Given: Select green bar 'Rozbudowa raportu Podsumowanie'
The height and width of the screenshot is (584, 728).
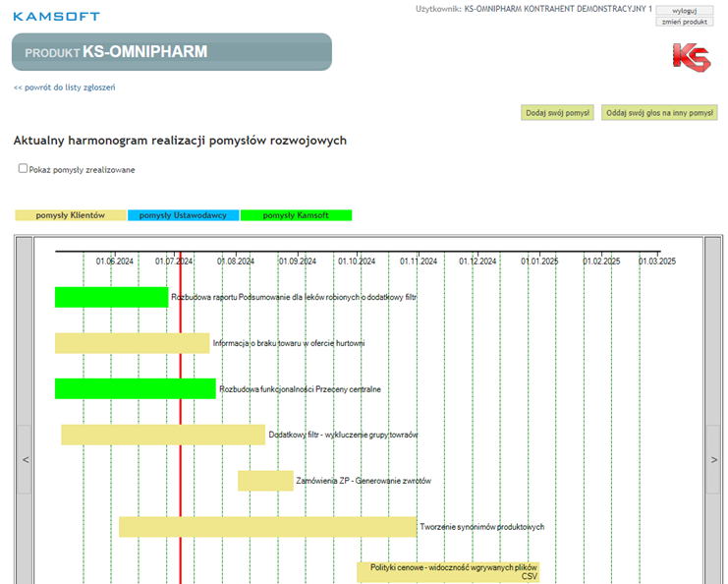Looking at the screenshot, I should [111, 297].
